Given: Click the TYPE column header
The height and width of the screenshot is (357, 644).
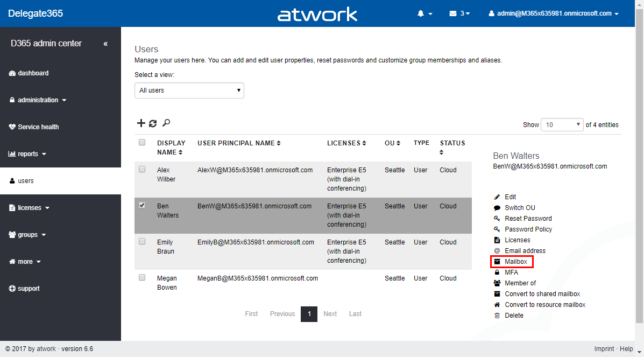Looking at the screenshot, I should pos(421,143).
